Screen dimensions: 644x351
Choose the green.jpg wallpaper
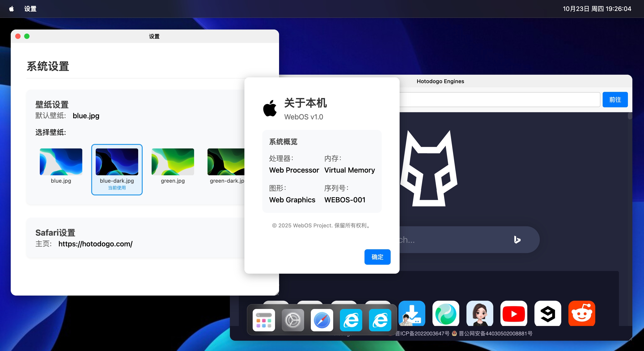(x=173, y=162)
